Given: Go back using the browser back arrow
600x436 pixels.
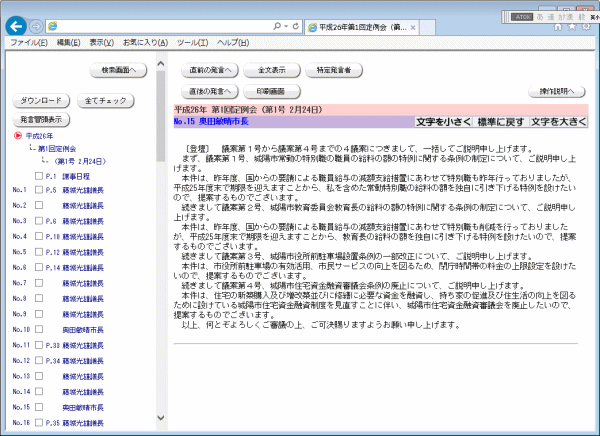Looking at the screenshot, I should coord(16,26).
